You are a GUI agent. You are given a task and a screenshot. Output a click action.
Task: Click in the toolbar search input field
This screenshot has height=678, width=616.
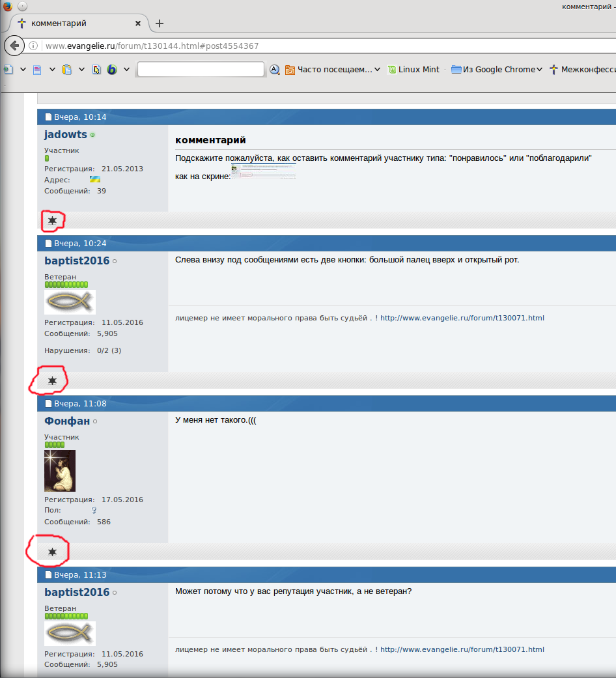(201, 70)
